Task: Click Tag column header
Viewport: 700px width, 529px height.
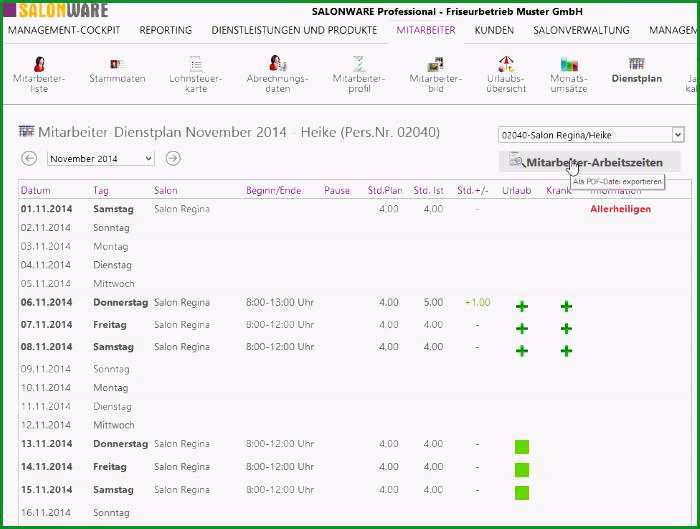Action: (x=101, y=191)
